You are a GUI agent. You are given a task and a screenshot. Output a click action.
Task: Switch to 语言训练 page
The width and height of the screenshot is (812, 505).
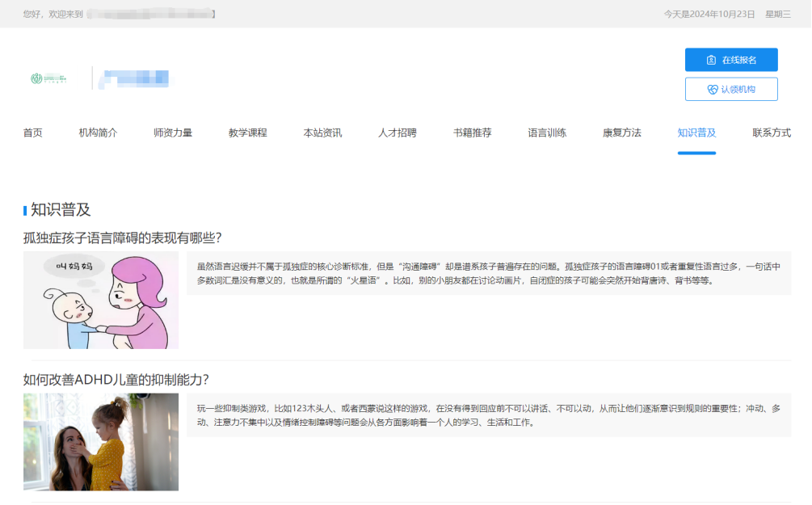pos(547,133)
